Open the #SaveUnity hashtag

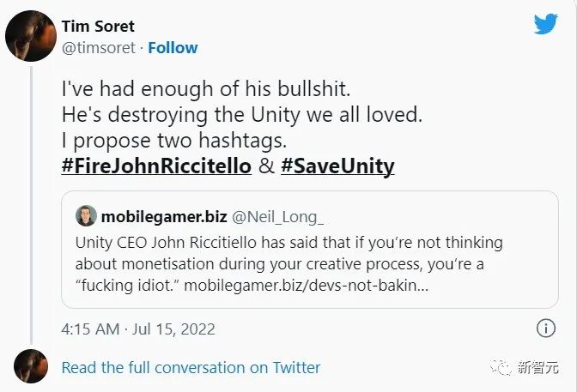click(x=337, y=166)
